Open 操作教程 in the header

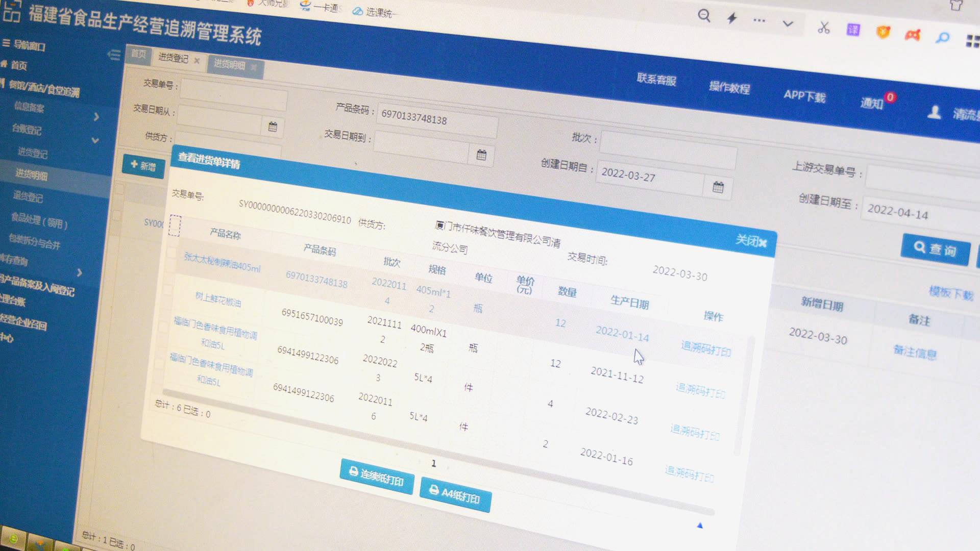[729, 88]
